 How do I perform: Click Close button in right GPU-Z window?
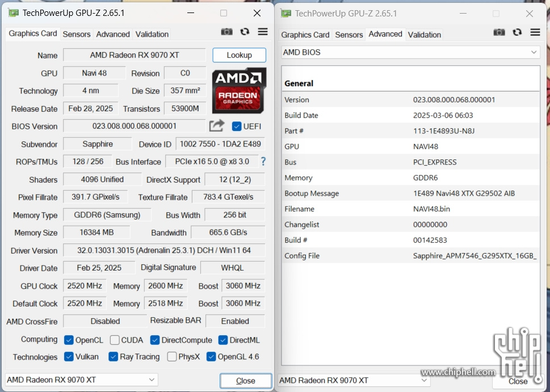pyautogui.click(x=518, y=381)
